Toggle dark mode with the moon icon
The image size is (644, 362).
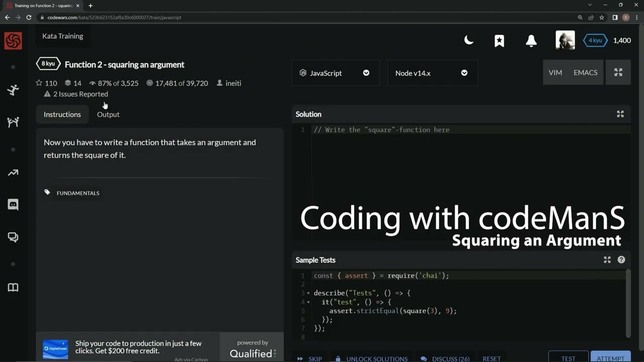pyautogui.click(x=468, y=40)
